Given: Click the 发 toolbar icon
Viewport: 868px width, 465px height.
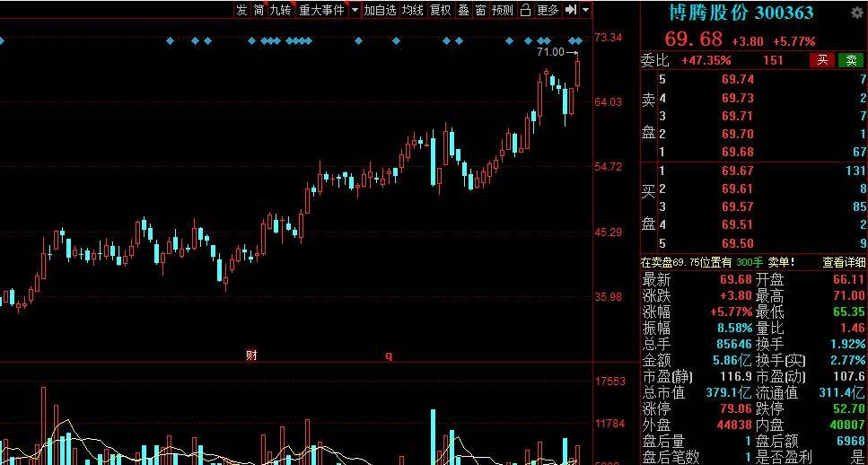Looking at the screenshot, I should click(241, 10).
